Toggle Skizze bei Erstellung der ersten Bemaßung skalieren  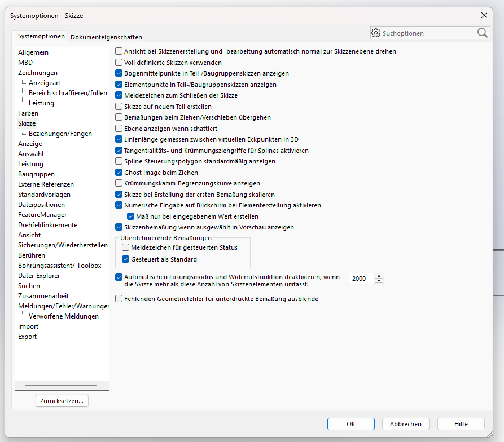click(119, 194)
